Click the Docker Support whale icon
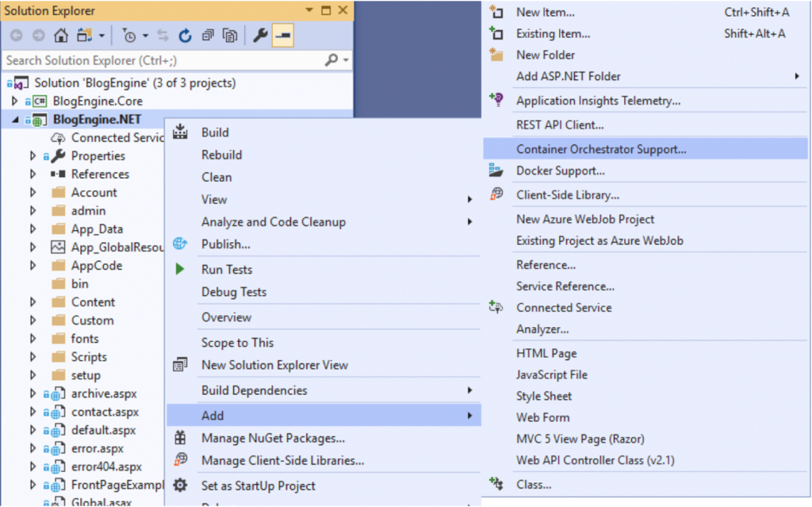The height and width of the screenshot is (507, 812). click(496, 171)
